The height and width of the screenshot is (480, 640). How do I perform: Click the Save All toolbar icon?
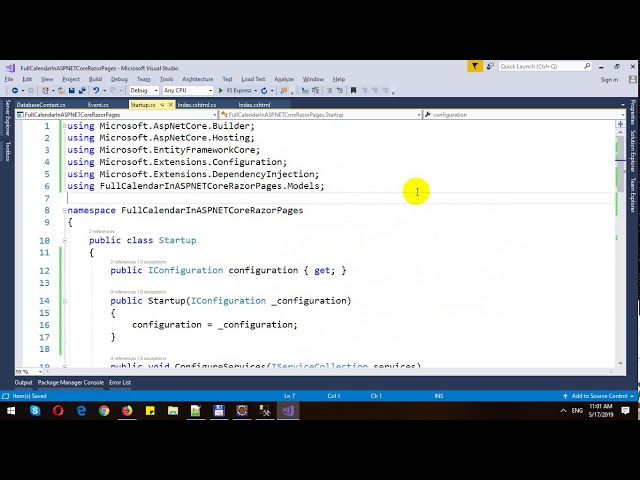[x=82, y=91]
